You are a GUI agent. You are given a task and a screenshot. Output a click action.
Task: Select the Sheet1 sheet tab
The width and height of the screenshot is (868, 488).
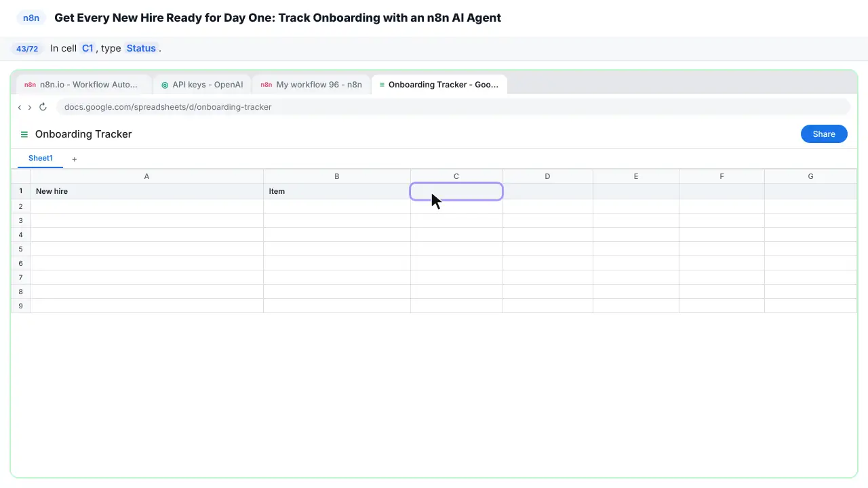click(x=41, y=159)
